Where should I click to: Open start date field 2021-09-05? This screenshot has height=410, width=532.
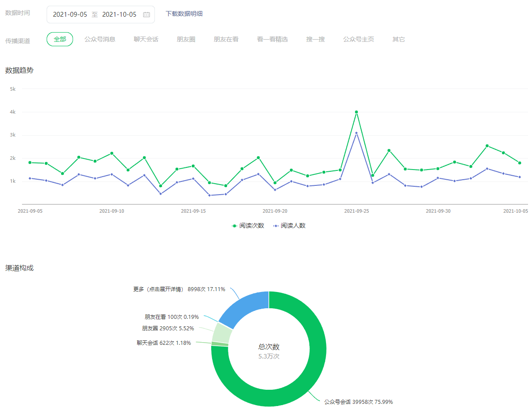tap(70, 15)
